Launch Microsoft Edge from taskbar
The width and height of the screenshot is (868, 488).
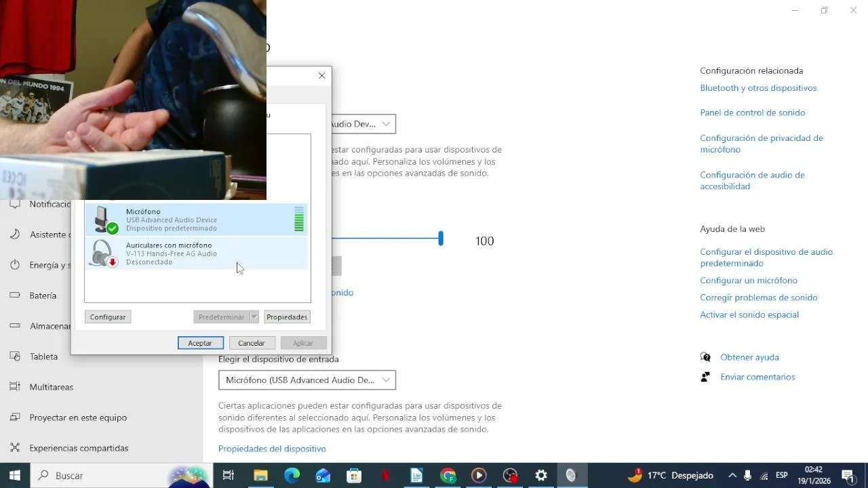292,476
